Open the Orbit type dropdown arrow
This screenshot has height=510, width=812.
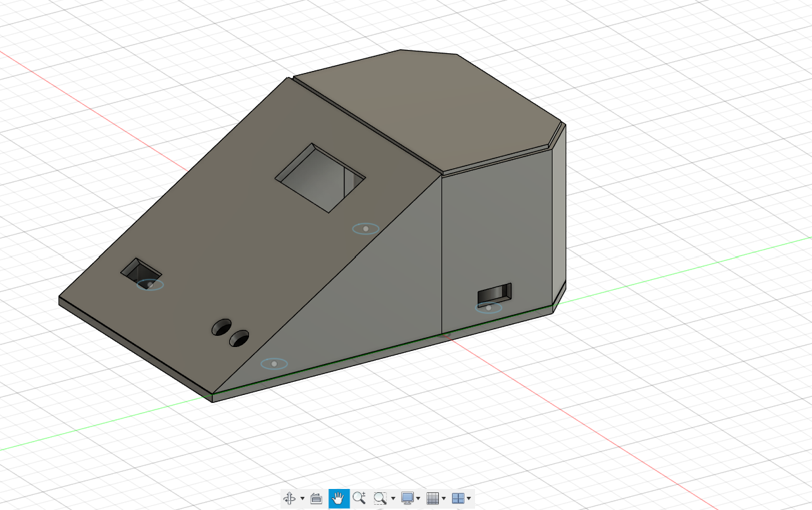[x=302, y=499]
